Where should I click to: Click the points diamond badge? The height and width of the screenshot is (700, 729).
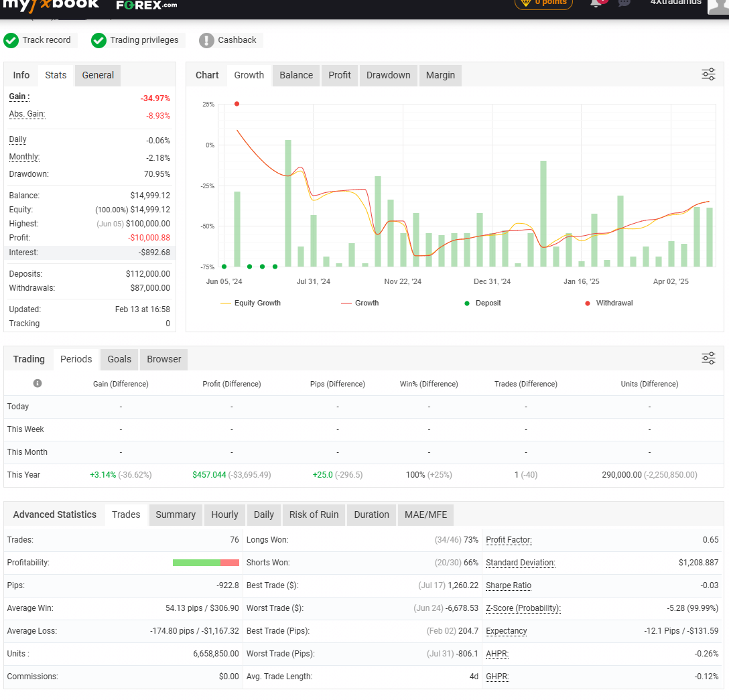point(543,3)
